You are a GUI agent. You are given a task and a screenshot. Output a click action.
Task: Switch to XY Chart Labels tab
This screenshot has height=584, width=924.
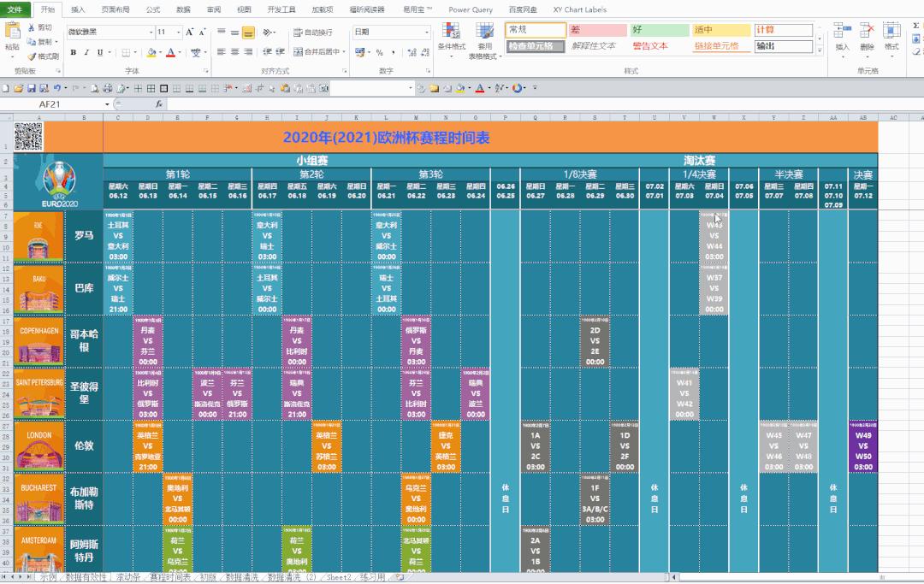tap(579, 9)
